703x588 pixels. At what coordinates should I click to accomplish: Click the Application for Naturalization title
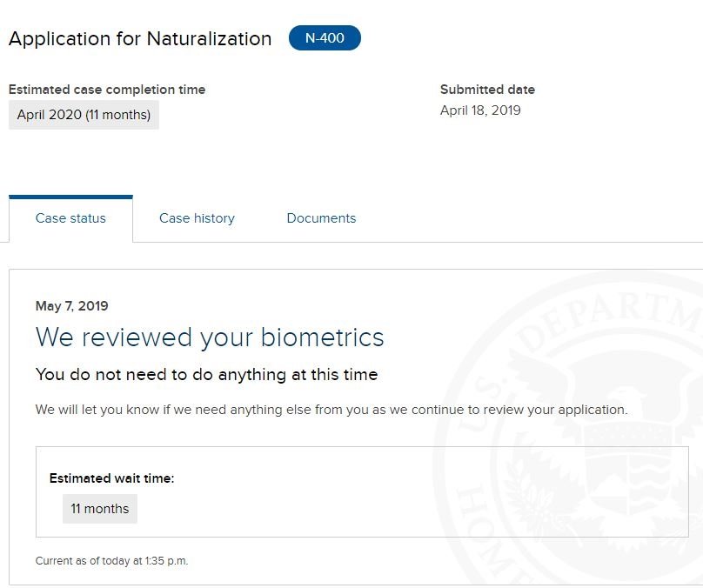click(x=140, y=39)
